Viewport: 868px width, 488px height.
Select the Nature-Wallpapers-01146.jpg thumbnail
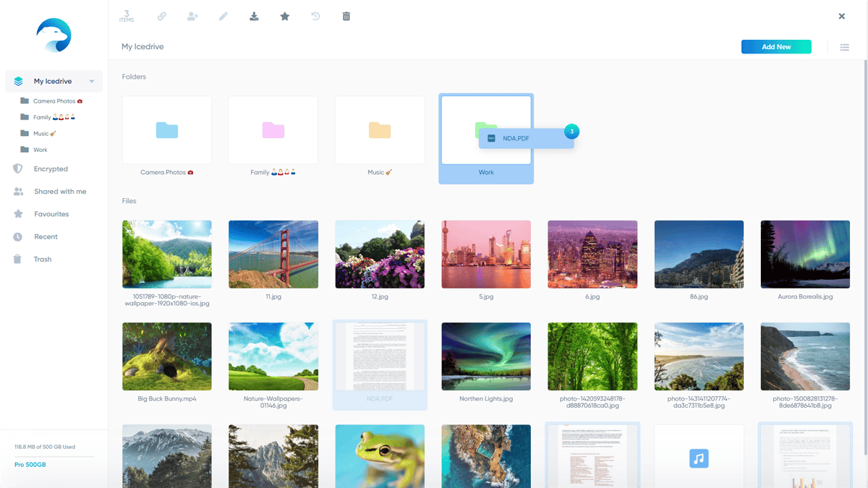[x=273, y=356]
